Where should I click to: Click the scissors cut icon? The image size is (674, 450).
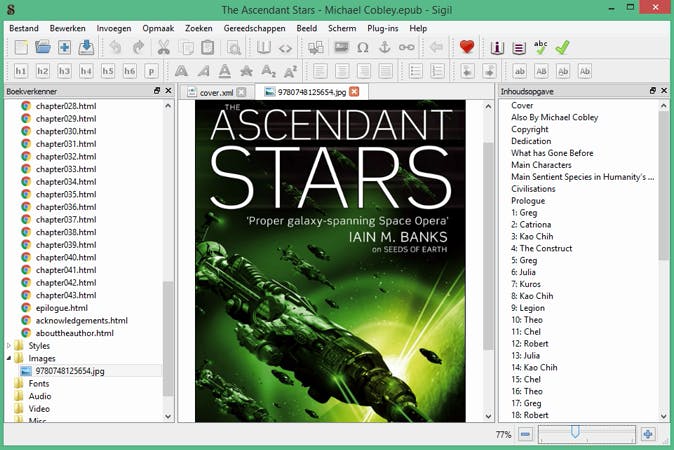[164, 47]
